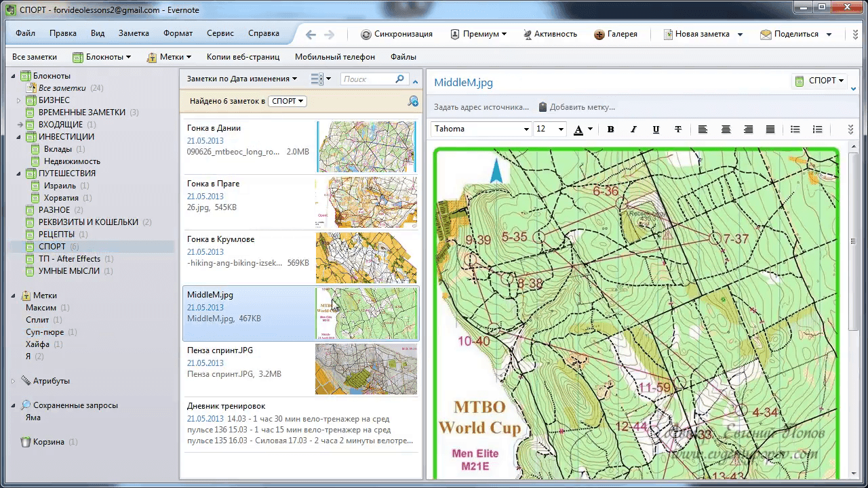This screenshot has width=868, height=488.
Task: Open the Активность activity panel
Action: click(550, 34)
